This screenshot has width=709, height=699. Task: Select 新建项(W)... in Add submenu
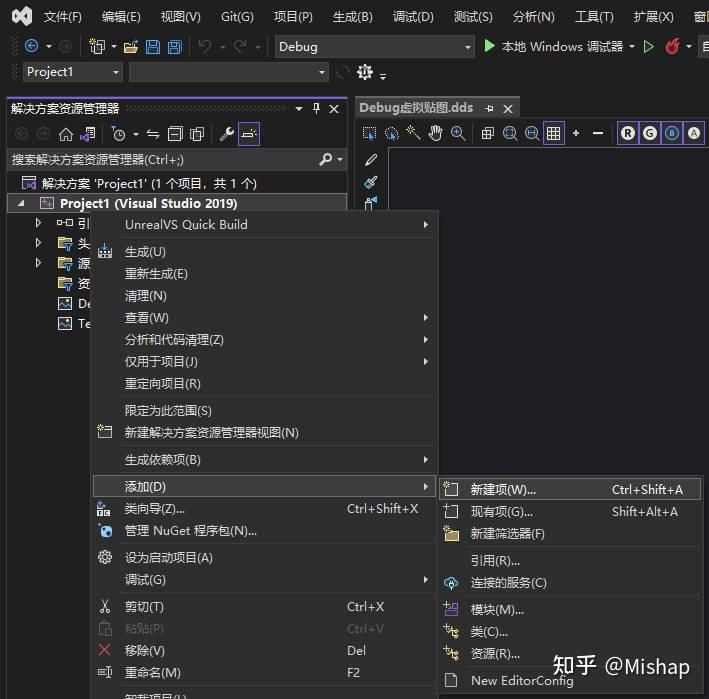point(570,490)
